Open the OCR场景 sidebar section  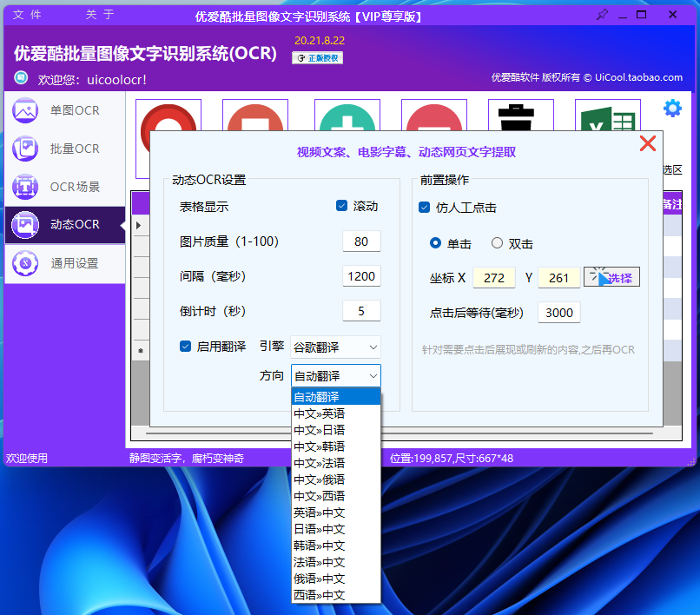pos(65,187)
